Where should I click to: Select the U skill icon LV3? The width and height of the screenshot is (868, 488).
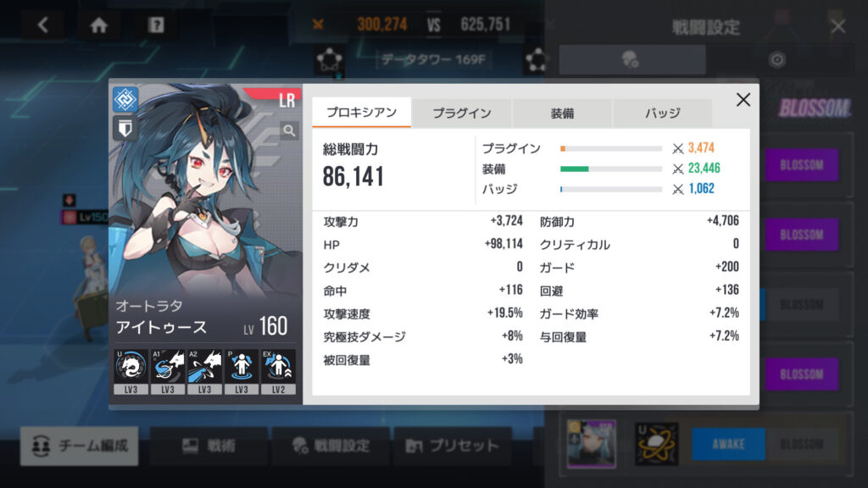(x=131, y=371)
